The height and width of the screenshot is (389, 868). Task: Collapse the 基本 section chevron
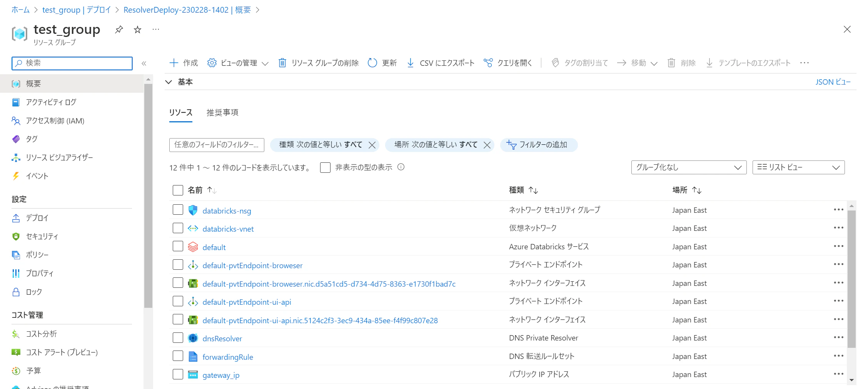(x=169, y=82)
